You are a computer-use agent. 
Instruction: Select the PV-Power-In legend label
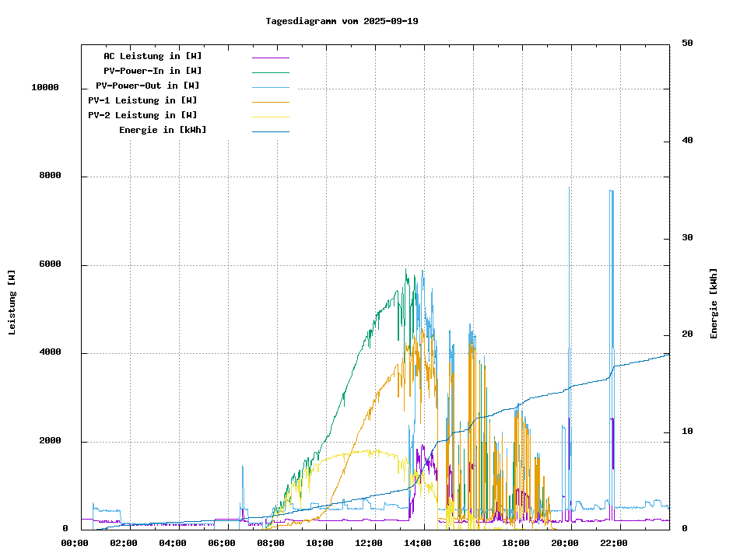coord(153,71)
